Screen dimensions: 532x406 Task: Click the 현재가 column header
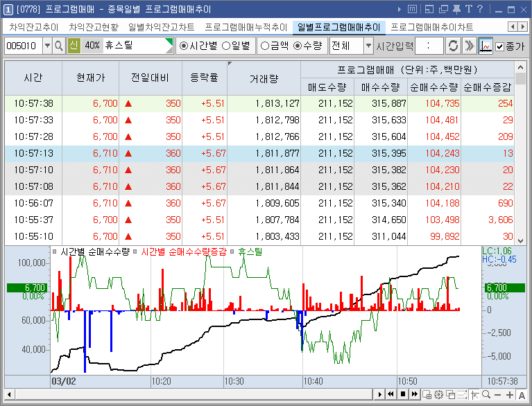click(x=91, y=78)
